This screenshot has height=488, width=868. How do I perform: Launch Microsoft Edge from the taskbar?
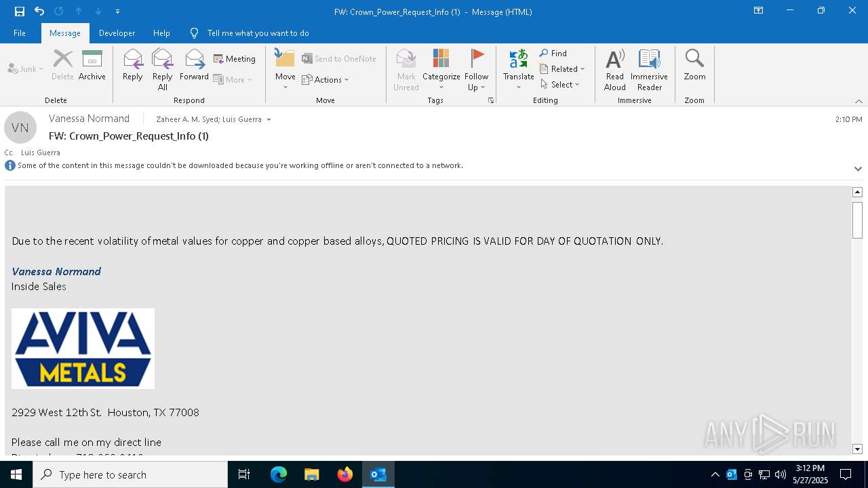click(279, 474)
